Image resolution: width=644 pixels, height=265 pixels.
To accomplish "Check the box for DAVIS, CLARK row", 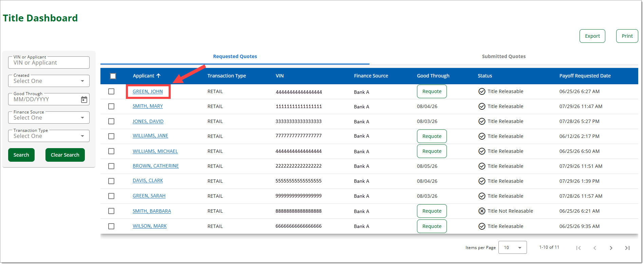I will (x=111, y=181).
